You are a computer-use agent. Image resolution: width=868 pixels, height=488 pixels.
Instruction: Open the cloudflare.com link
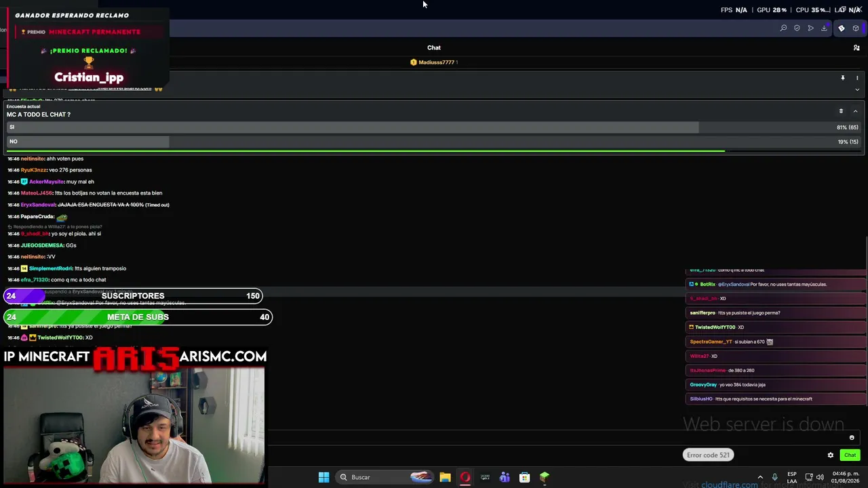(729, 485)
